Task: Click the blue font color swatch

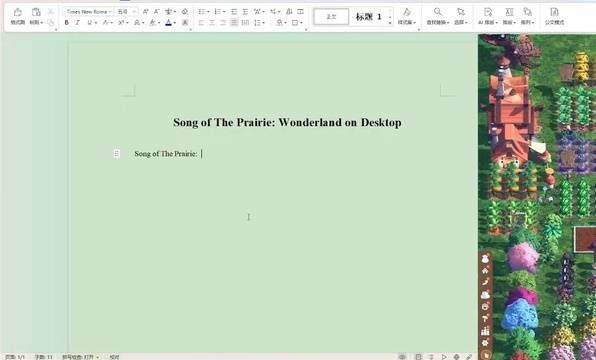Action: (x=169, y=23)
